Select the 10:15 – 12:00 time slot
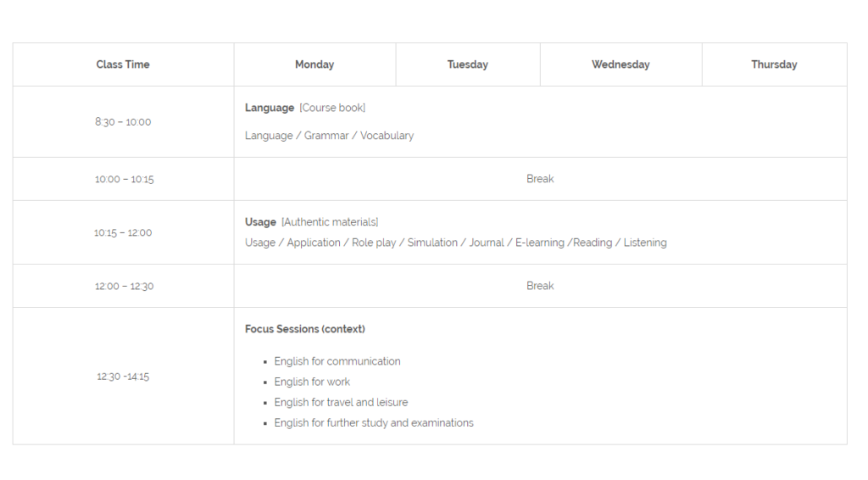The height and width of the screenshot is (480, 868). click(x=123, y=232)
